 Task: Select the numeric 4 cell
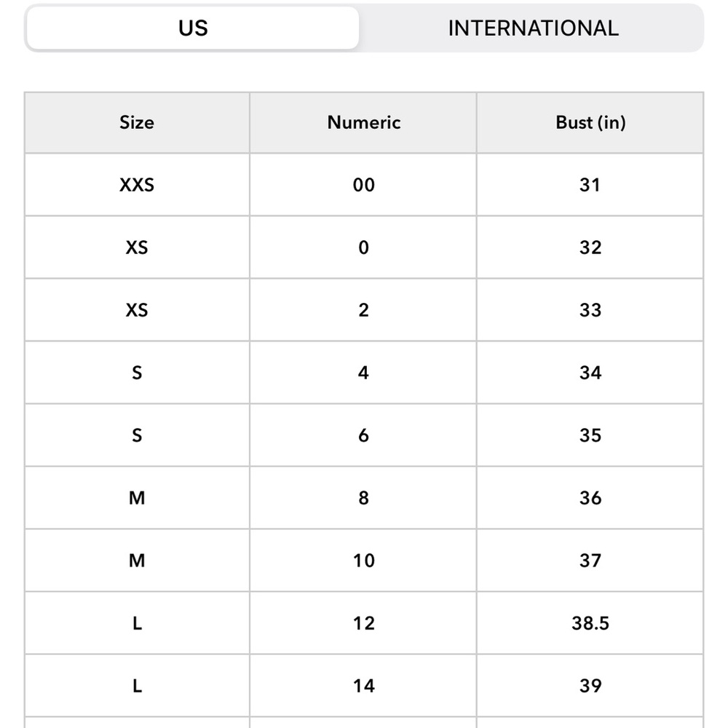(363, 373)
